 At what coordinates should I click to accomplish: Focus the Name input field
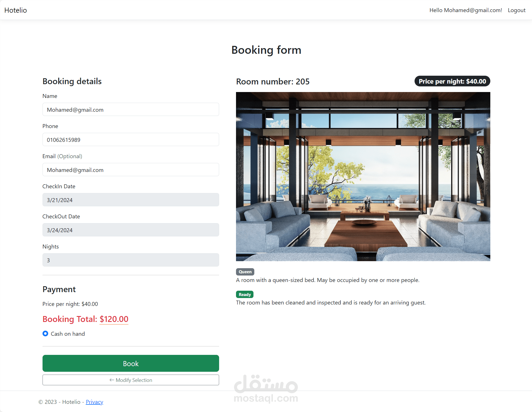click(131, 109)
